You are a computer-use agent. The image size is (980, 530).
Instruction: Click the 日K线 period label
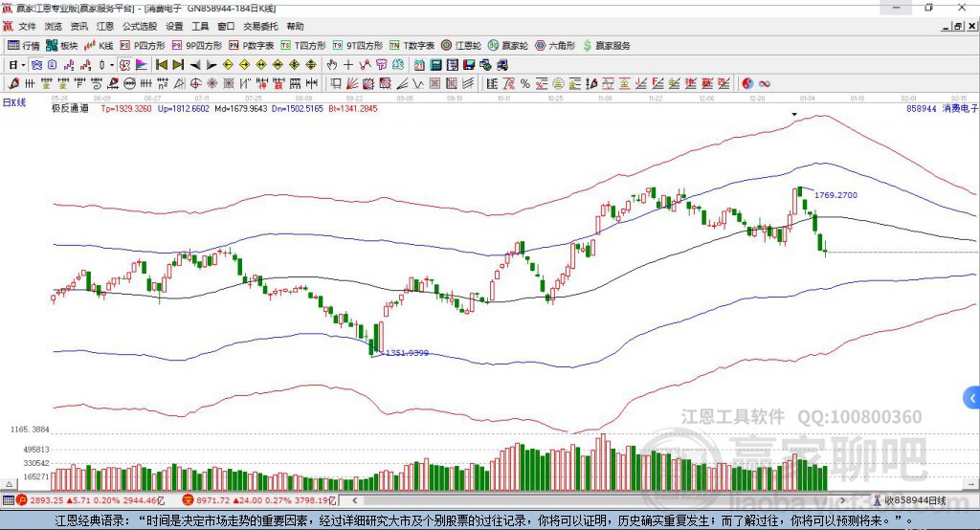pyautogui.click(x=13, y=102)
